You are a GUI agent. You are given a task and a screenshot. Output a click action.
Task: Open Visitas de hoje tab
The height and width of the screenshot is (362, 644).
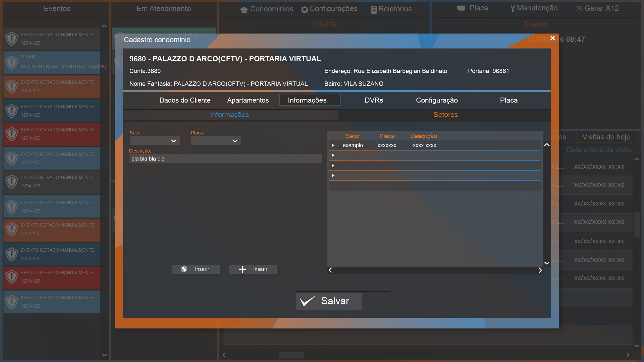[x=606, y=137]
